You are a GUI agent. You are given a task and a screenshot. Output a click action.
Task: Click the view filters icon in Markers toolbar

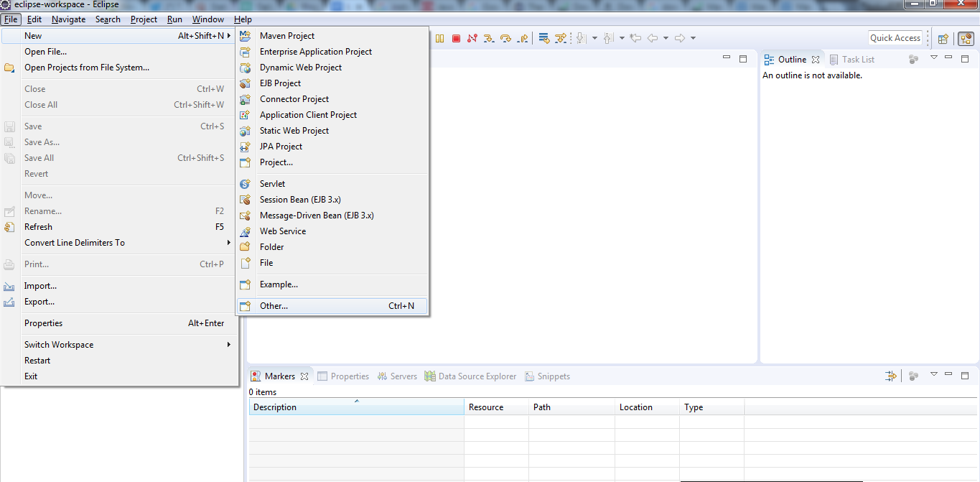(891, 375)
